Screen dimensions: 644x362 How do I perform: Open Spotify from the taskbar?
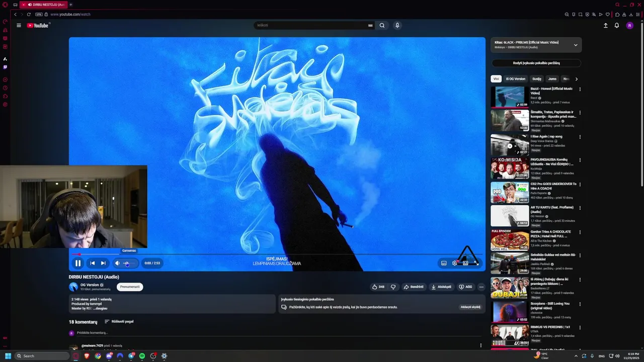[x=142, y=356]
